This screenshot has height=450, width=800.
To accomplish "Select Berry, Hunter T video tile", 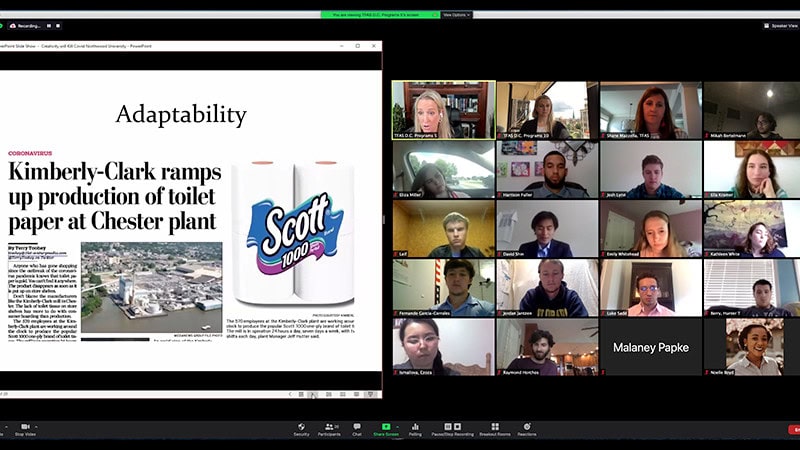I will [752, 288].
